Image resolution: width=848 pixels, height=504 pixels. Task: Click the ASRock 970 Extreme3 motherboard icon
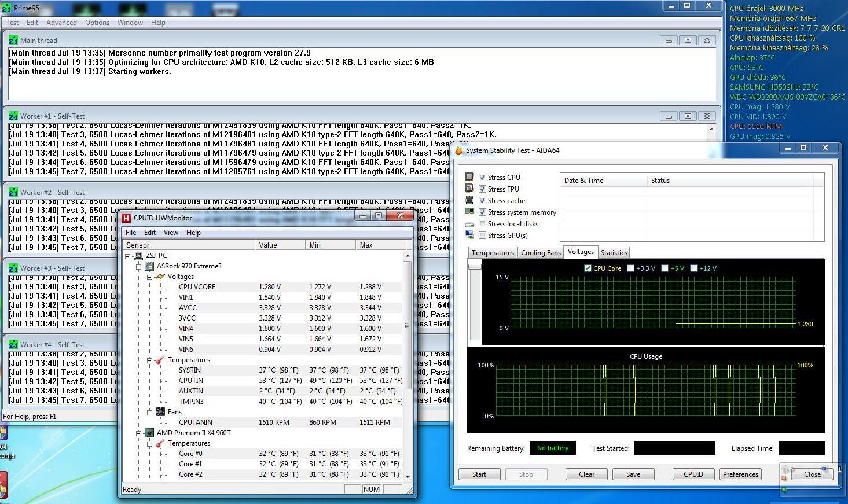point(149,266)
